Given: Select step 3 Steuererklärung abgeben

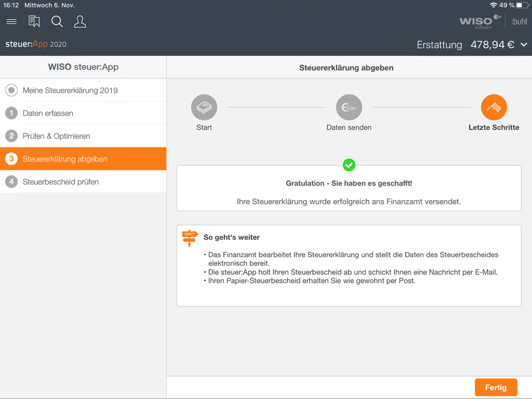Looking at the screenshot, I should (83, 159).
